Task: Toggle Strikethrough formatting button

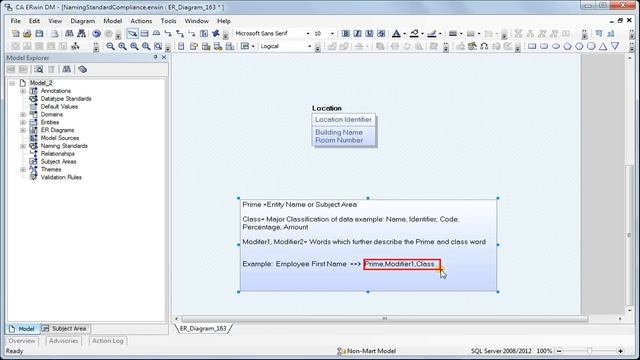Action: pos(381,33)
